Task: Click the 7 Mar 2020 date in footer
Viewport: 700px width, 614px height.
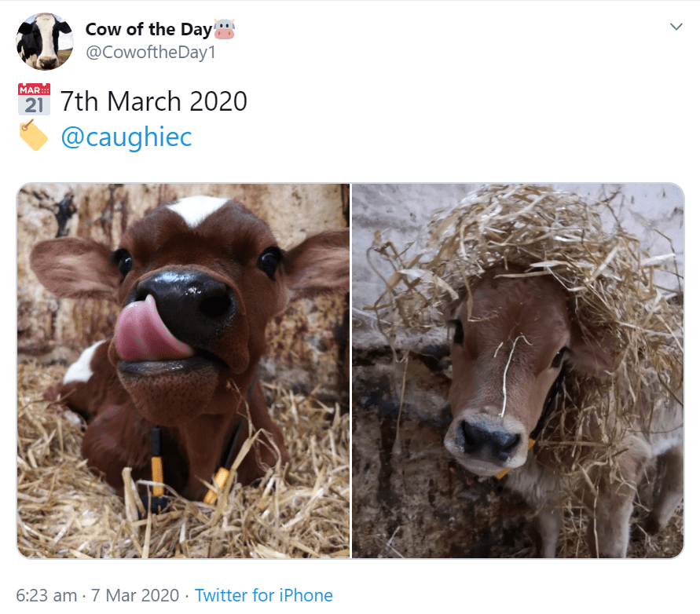Action: pyautogui.click(x=134, y=595)
